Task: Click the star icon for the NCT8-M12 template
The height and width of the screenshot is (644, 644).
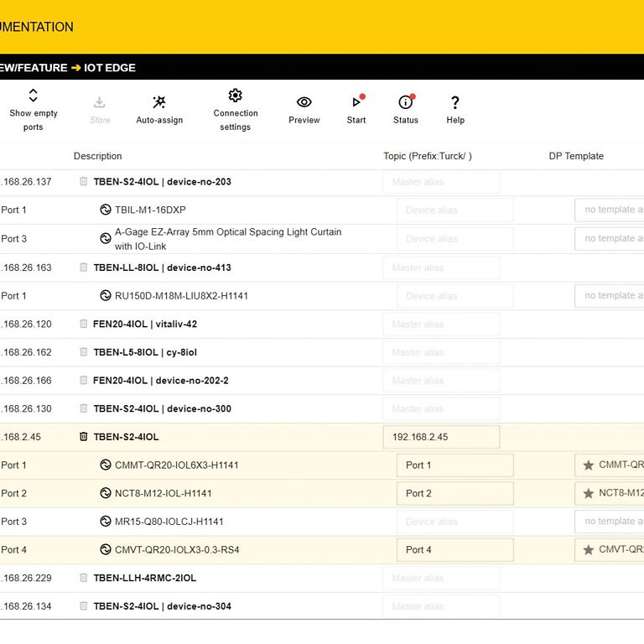Action: pyautogui.click(x=589, y=494)
